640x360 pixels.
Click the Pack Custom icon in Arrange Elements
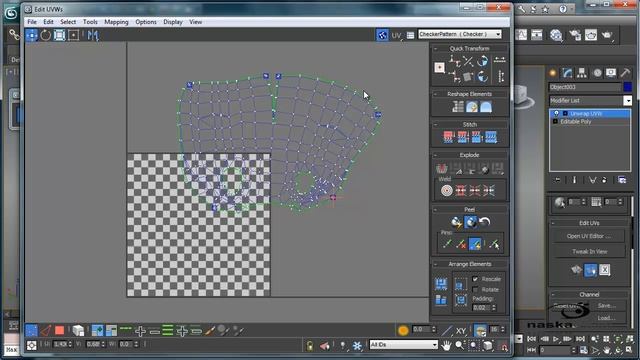(x=441, y=284)
